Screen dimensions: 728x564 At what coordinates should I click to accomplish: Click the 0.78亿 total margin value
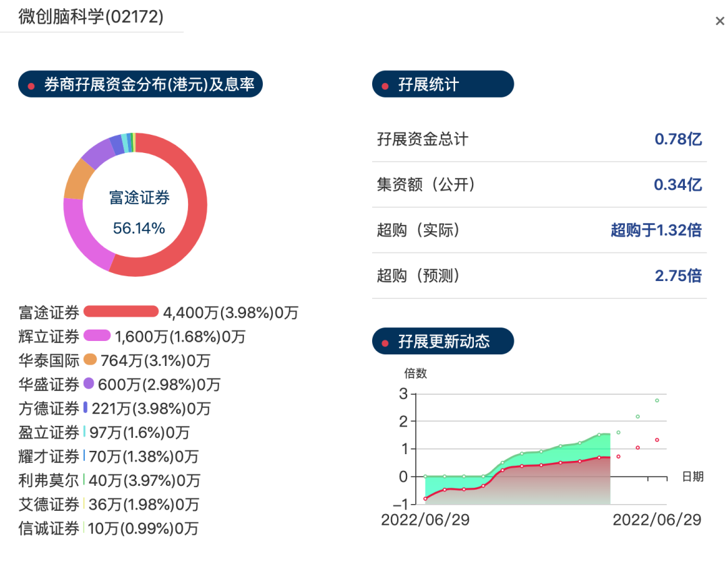(678, 139)
